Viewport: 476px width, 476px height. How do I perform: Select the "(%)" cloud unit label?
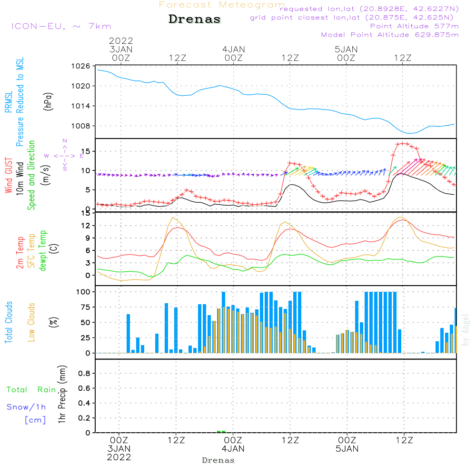53,322
